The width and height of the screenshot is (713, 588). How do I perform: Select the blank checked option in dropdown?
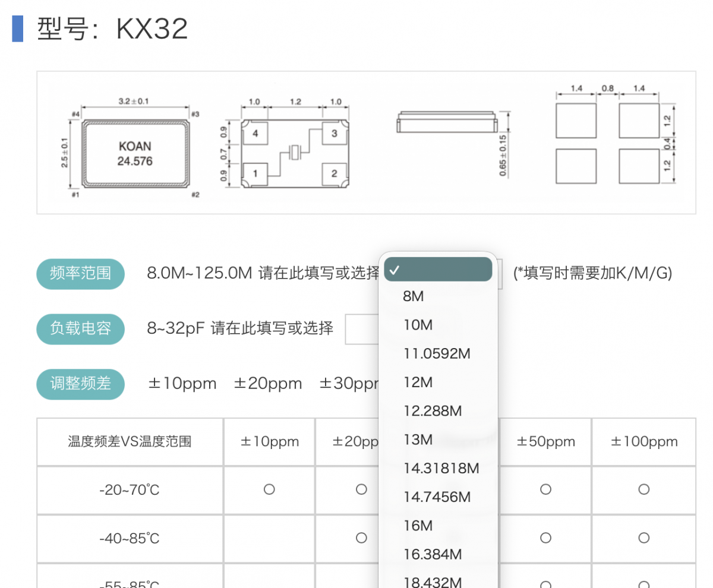coord(438,270)
